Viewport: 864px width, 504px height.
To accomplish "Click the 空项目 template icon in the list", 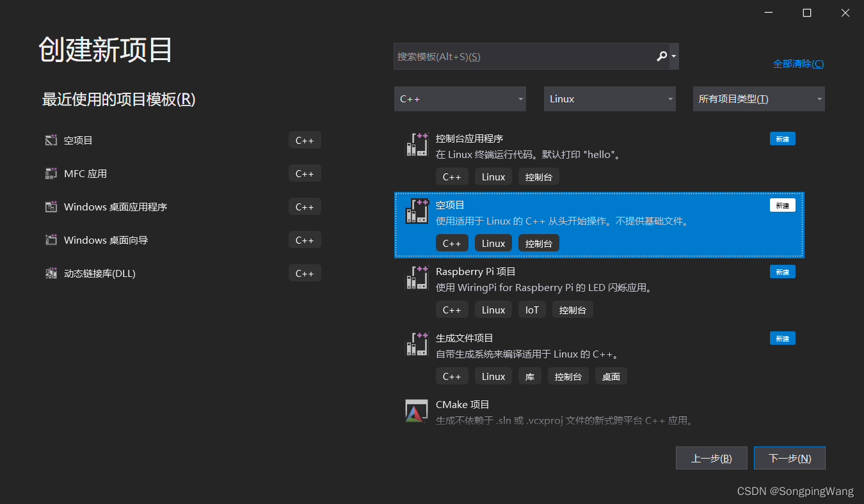I will (417, 211).
